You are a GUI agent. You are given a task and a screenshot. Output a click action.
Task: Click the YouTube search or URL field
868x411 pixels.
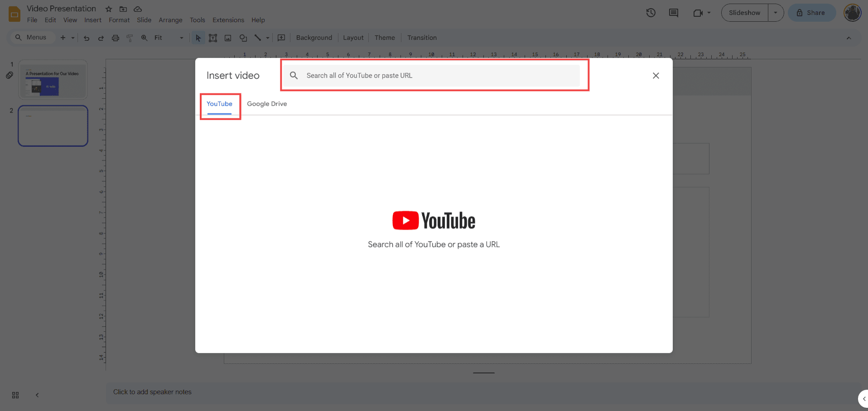pos(432,76)
